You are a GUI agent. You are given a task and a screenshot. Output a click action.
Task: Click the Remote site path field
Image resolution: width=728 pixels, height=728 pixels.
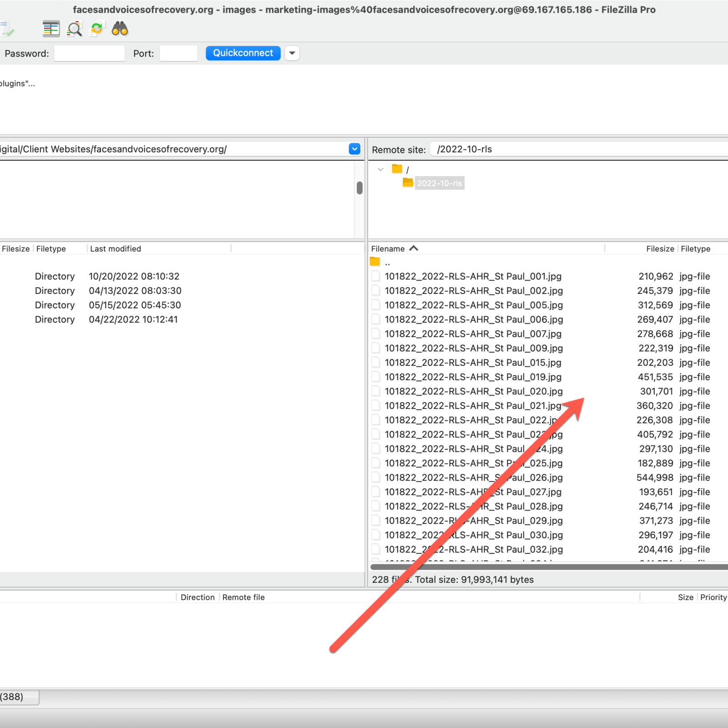(578, 149)
